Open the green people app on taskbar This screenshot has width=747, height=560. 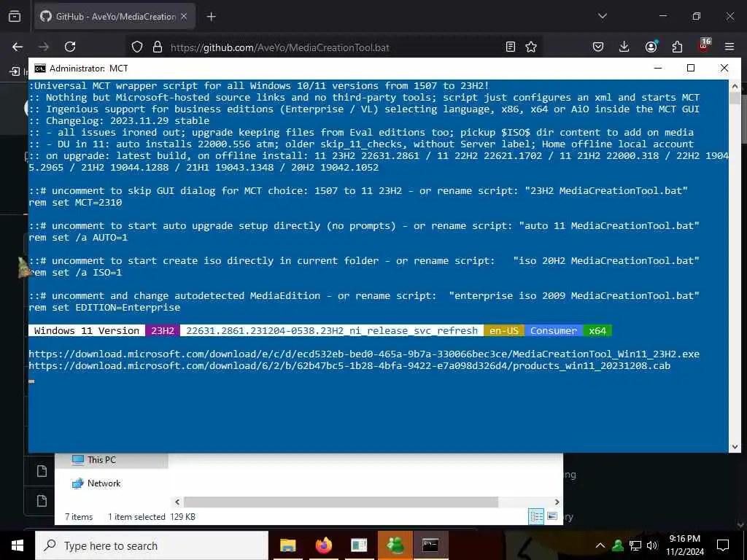(x=395, y=545)
